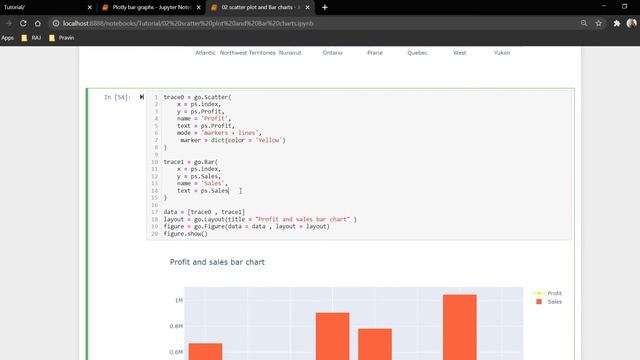The image size is (640, 360).
Task: Close the Plotly bar graphs tab
Action: pyautogui.click(x=198, y=7)
